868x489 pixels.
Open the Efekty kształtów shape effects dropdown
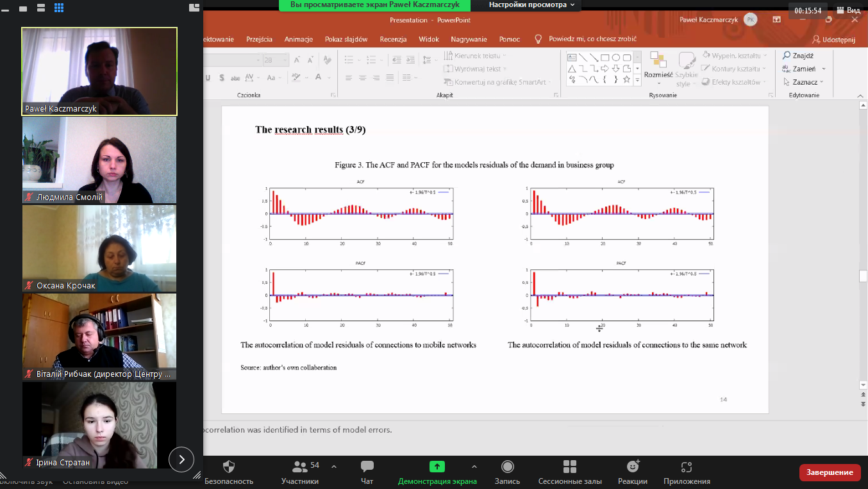point(735,82)
